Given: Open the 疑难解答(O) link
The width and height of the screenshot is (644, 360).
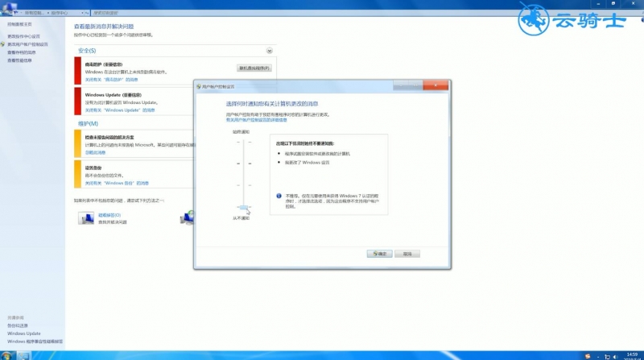Looking at the screenshot, I should pyautogui.click(x=109, y=215).
